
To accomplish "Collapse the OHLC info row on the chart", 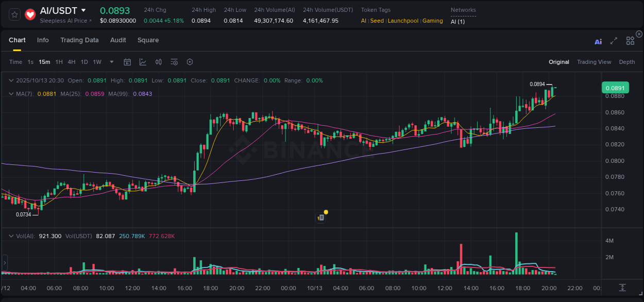I will [11, 80].
